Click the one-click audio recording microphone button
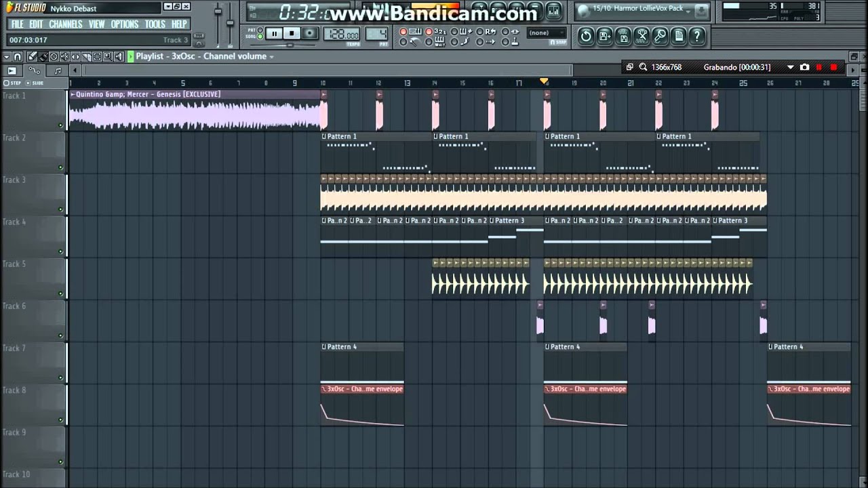This screenshot has height=488, width=868. tap(660, 36)
